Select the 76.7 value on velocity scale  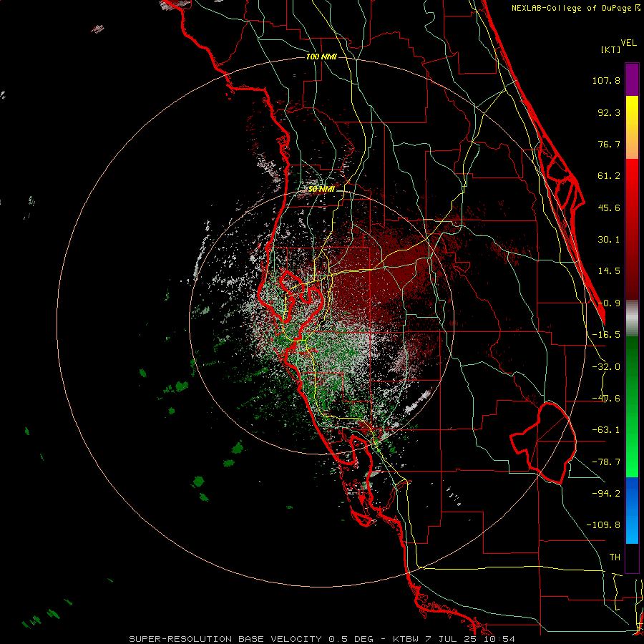tap(609, 144)
